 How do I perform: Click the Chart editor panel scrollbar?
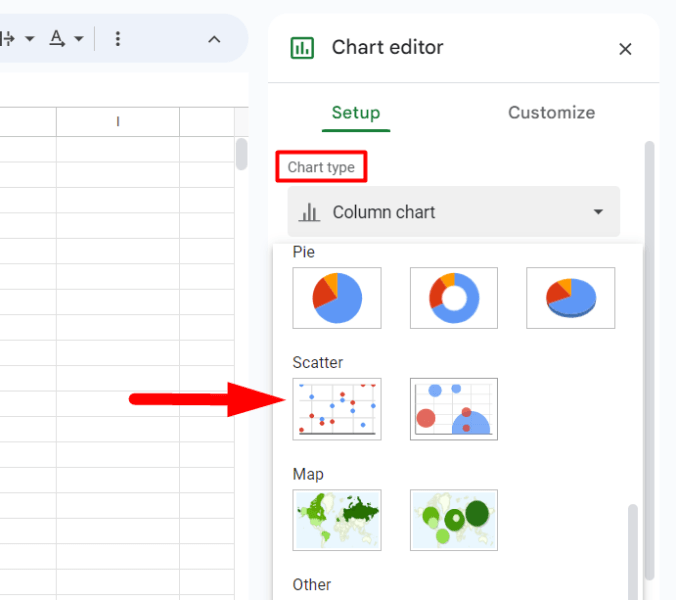point(649,361)
